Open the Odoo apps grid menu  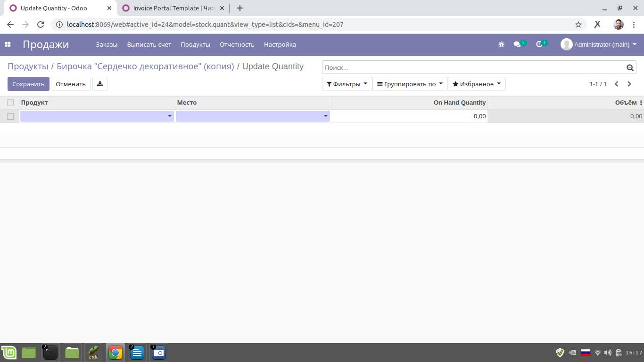(x=8, y=44)
